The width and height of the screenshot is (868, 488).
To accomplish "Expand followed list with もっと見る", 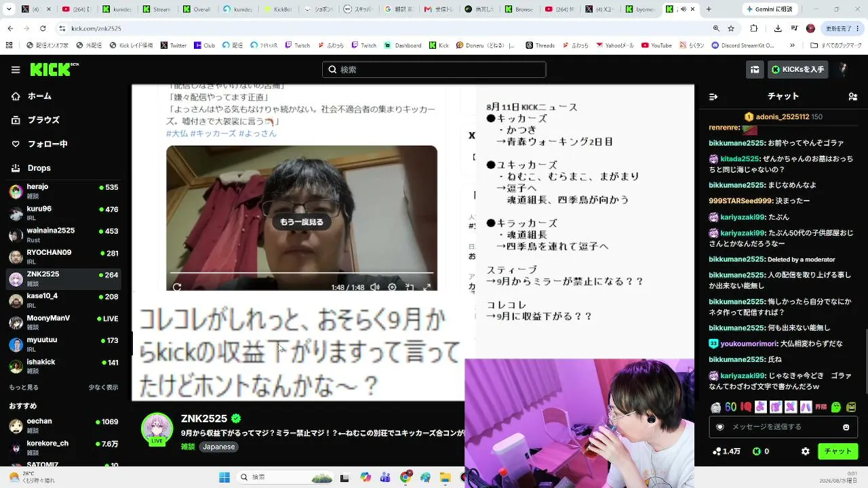I will tap(24, 388).
